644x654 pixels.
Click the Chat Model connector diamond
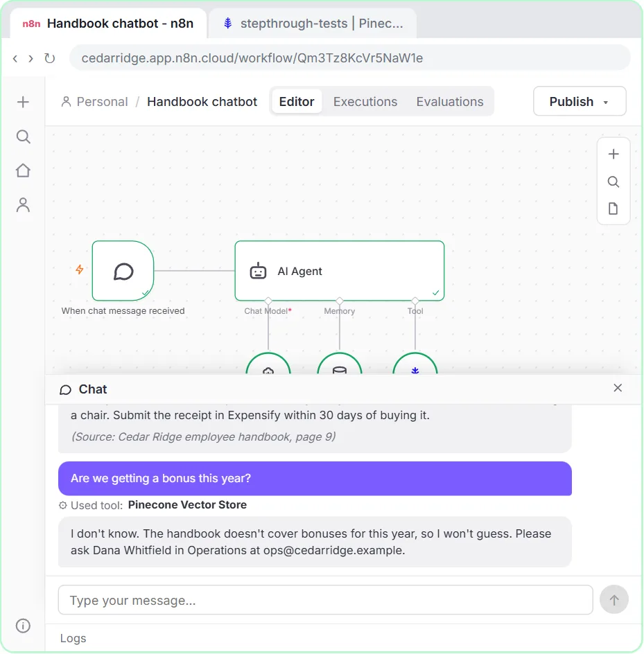pyautogui.click(x=268, y=301)
